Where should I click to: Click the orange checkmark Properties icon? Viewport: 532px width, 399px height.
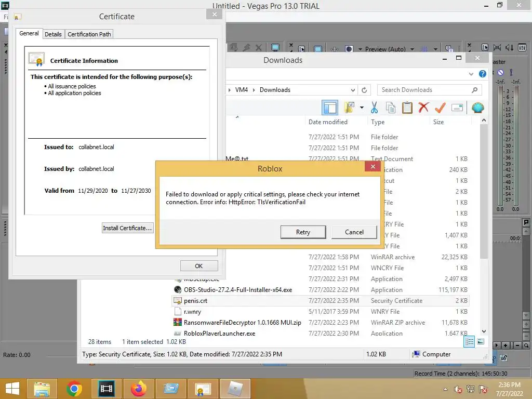click(440, 108)
